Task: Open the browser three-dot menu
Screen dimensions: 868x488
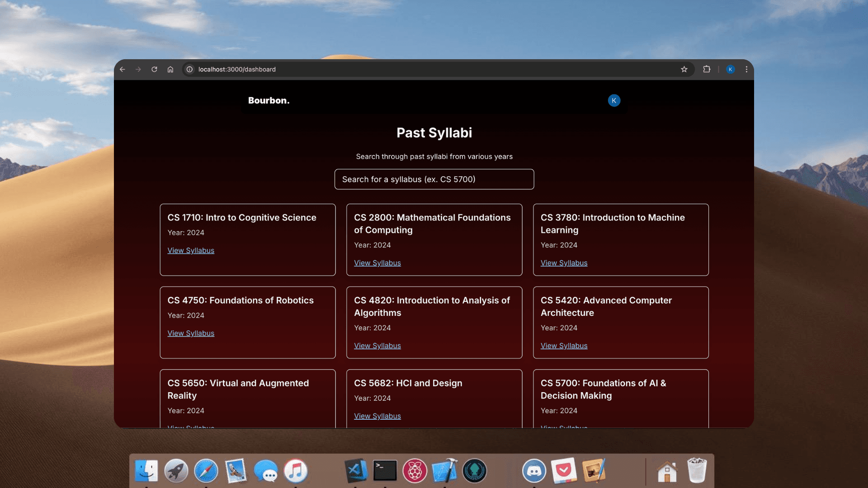Action: point(746,69)
